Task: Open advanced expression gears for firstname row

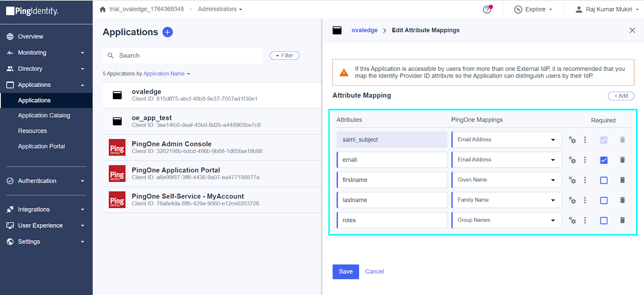Action: click(x=572, y=180)
